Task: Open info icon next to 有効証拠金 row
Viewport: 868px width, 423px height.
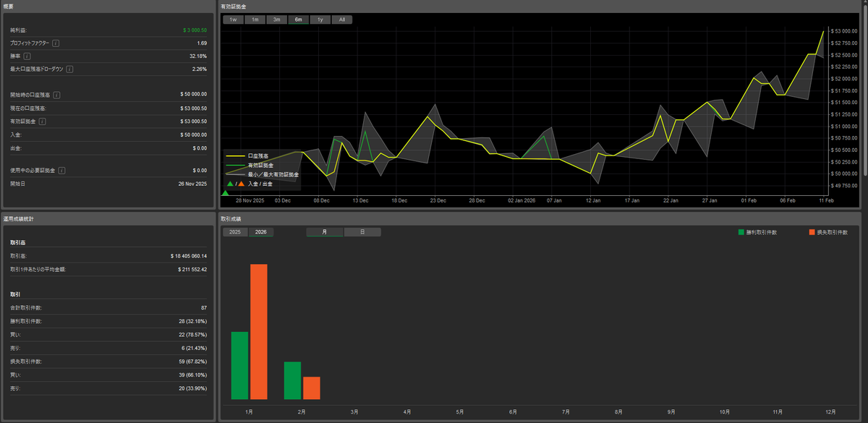Action: coord(43,121)
